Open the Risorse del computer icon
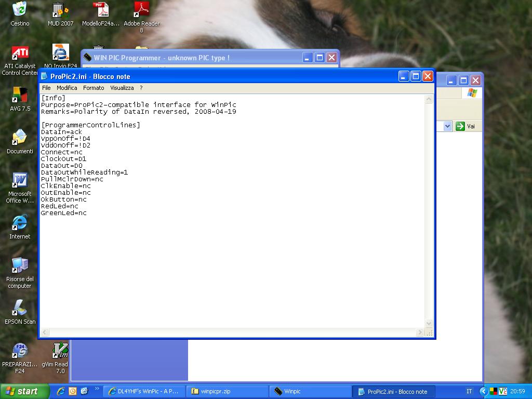 pyautogui.click(x=20, y=266)
